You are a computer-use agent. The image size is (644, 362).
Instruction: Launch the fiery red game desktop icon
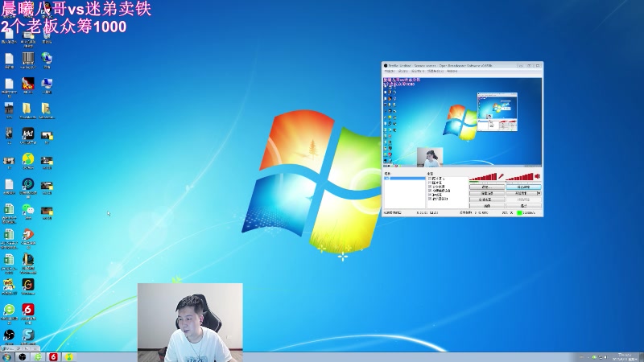tap(28, 84)
